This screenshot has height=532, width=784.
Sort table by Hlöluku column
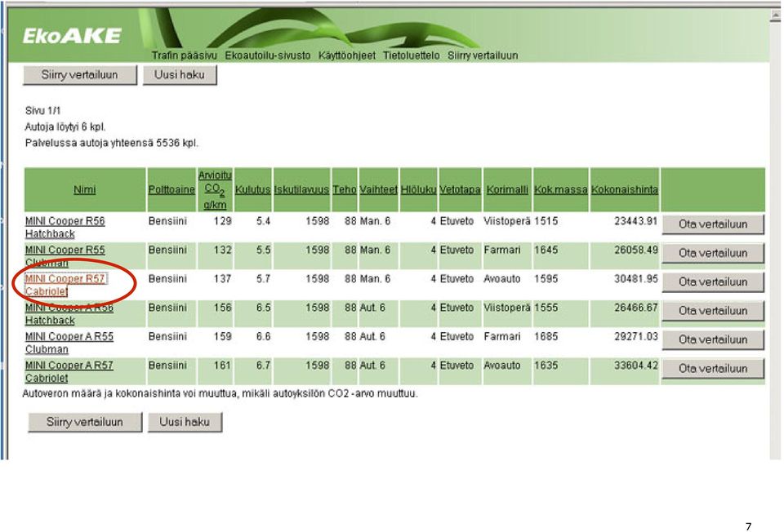click(418, 190)
